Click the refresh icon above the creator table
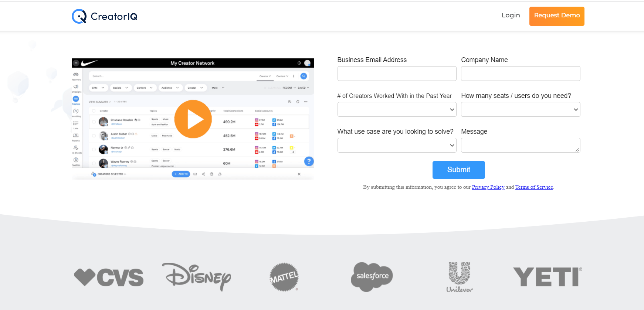This screenshot has height=310, width=644. (x=298, y=102)
